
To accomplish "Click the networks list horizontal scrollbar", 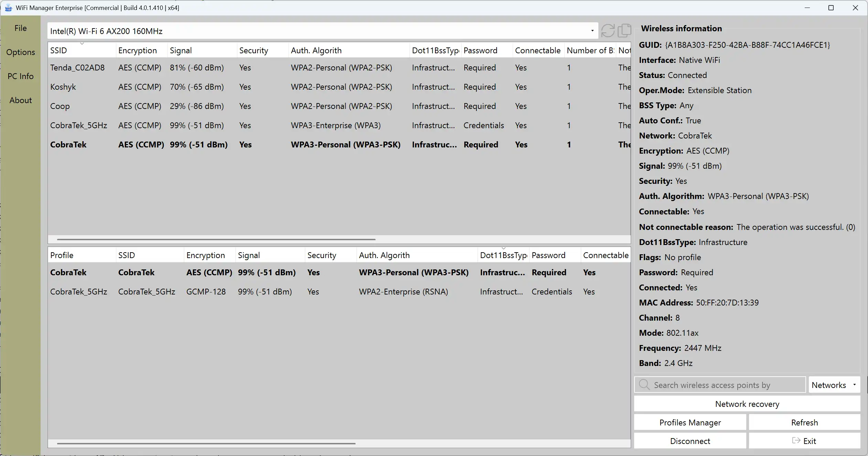I will click(216, 239).
